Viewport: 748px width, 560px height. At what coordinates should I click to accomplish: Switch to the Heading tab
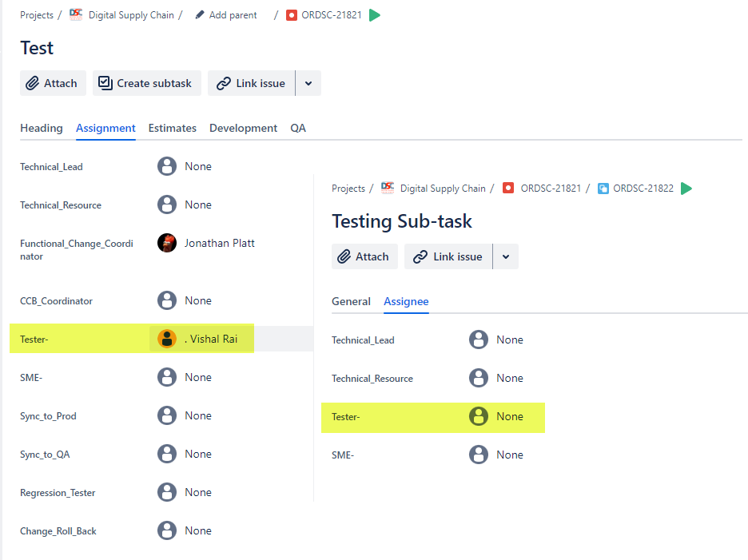pos(42,128)
